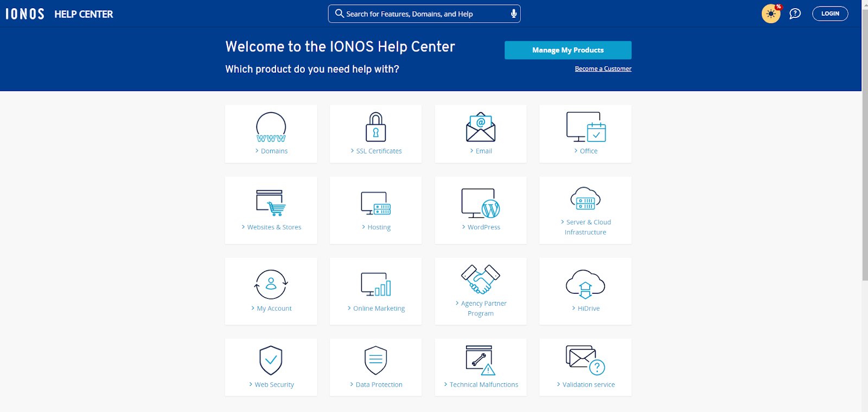868x412 pixels.
Task: Activate voice search microphone icon
Action: coord(514,14)
